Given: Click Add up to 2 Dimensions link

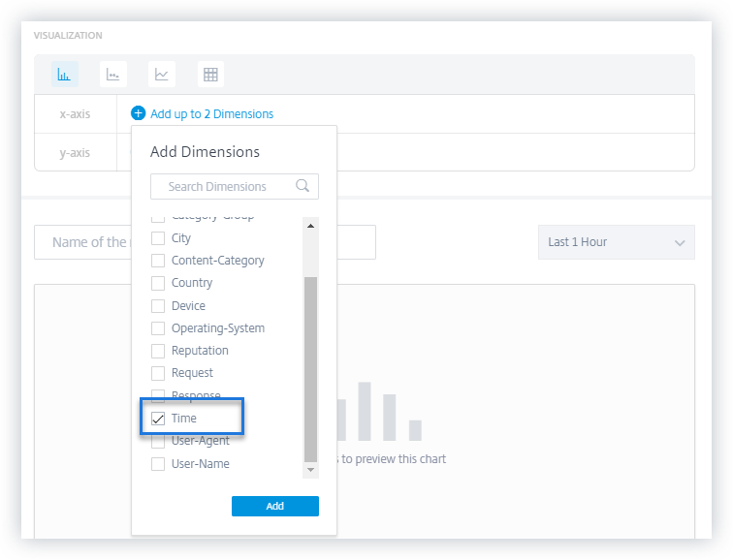Looking at the screenshot, I should point(211,113).
